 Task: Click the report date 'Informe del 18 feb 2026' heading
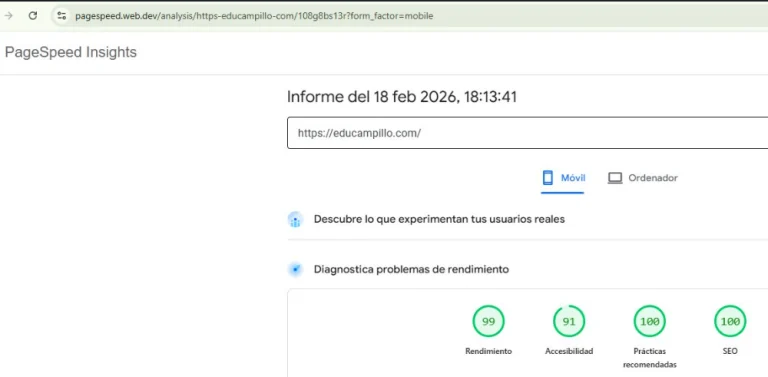402,97
